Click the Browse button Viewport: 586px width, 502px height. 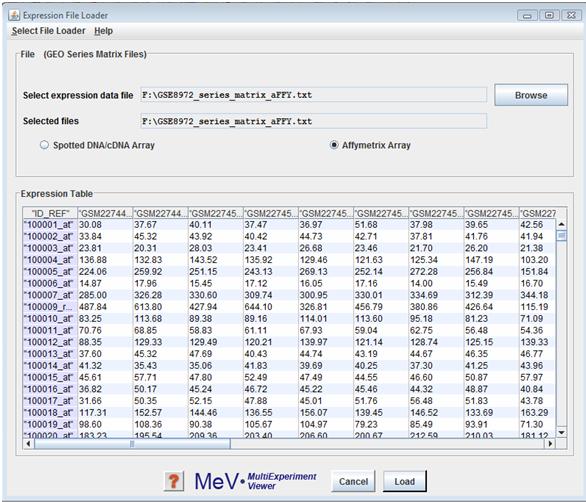531,95
